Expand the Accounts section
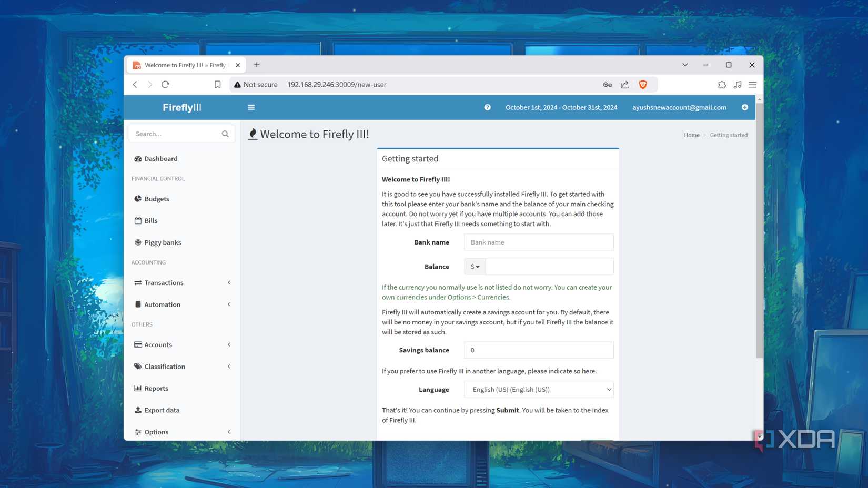The image size is (868, 488). point(158,344)
